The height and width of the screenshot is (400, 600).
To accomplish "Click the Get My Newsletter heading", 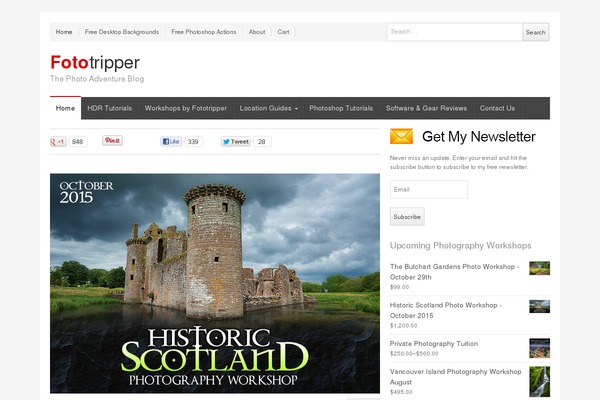I will coord(479,137).
